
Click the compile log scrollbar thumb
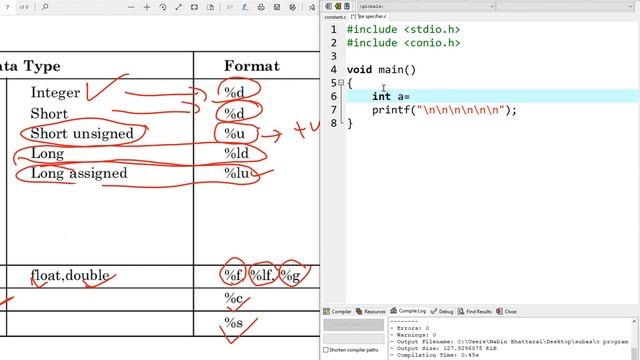634,353
